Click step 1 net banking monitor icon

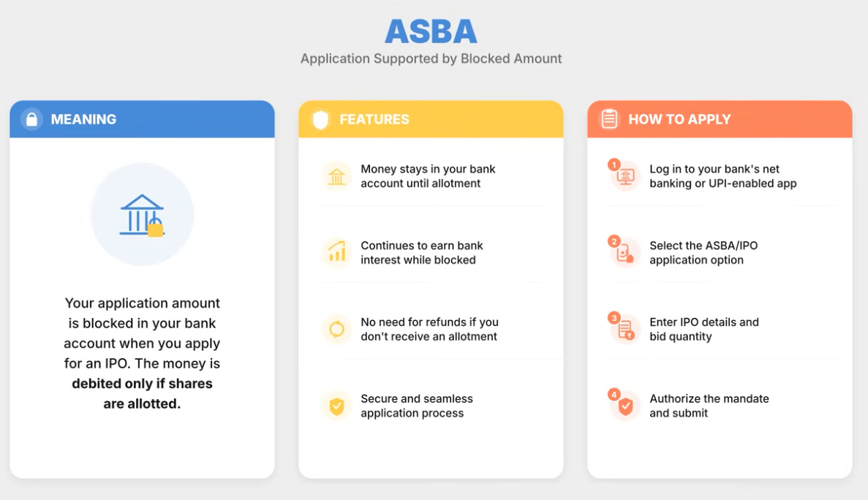[x=625, y=176]
